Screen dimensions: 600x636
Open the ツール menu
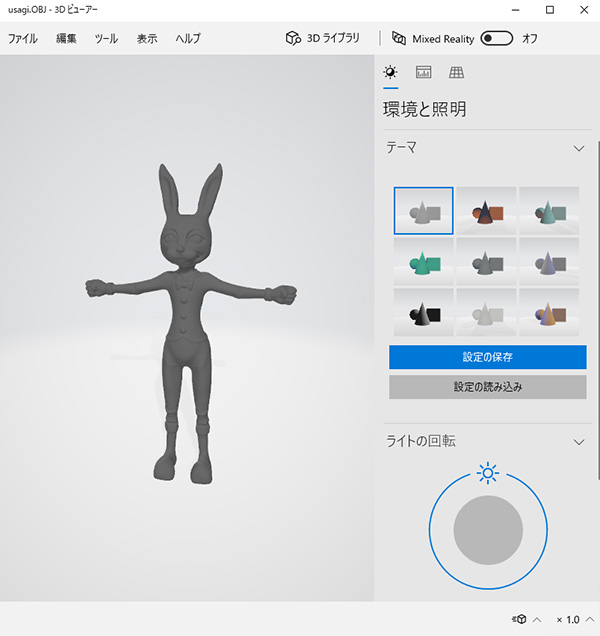point(106,39)
